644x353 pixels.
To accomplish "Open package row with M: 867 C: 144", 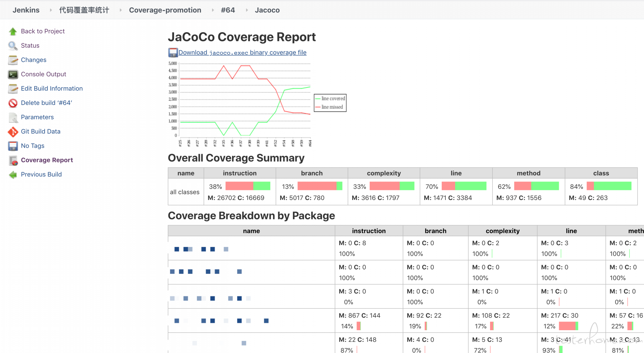I will [221, 321].
